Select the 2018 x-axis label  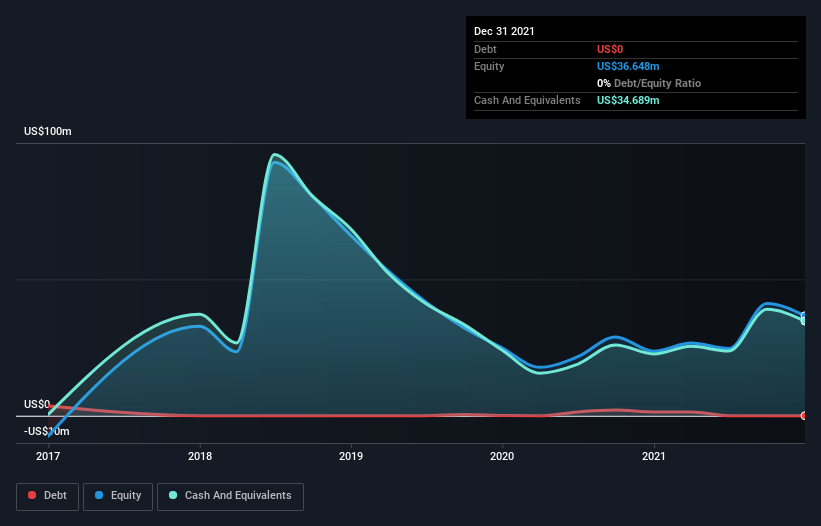200,456
